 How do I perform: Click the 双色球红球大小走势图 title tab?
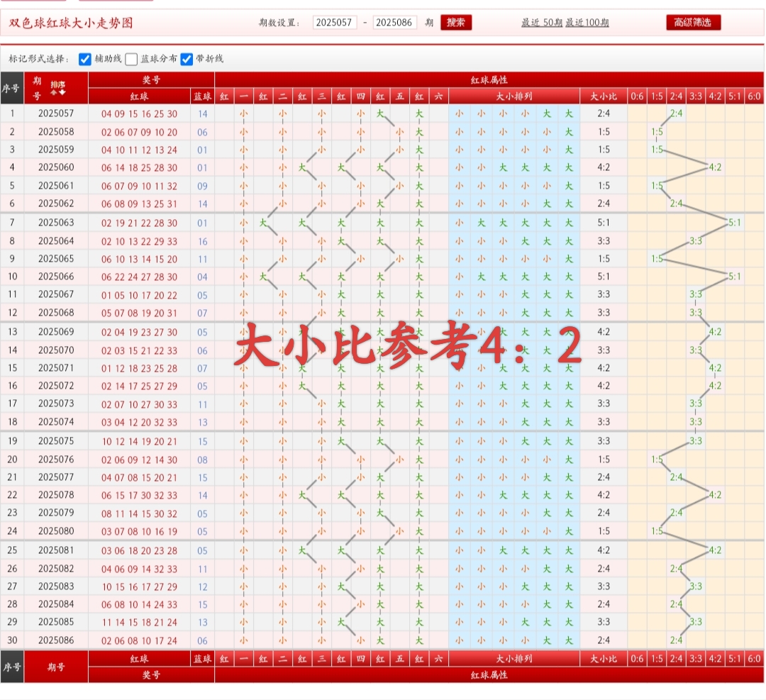coord(71,22)
